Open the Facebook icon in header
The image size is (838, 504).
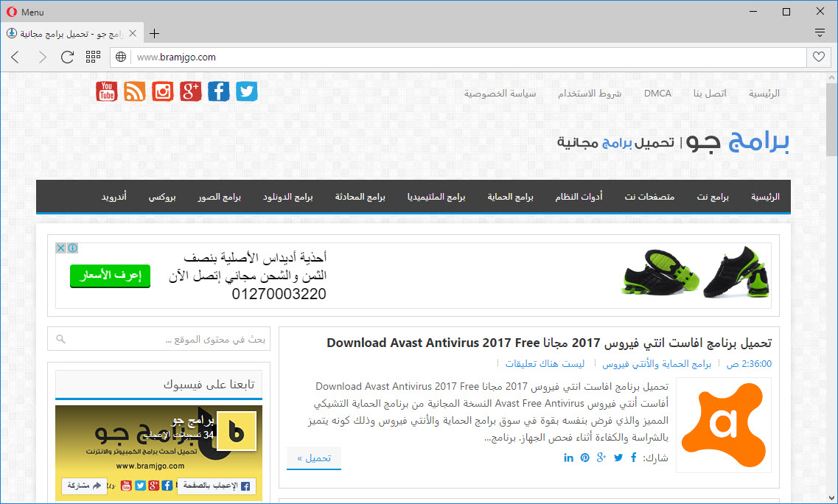pyautogui.click(x=219, y=91)
